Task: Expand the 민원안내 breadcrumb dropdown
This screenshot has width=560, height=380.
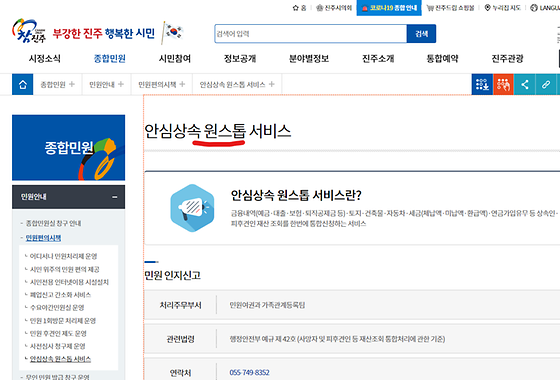Action: 106,85
